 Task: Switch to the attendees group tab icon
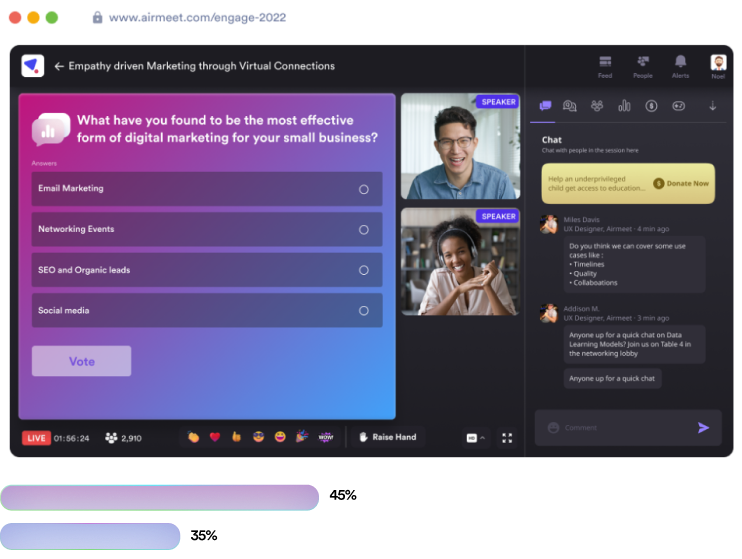tap(597, 106)
